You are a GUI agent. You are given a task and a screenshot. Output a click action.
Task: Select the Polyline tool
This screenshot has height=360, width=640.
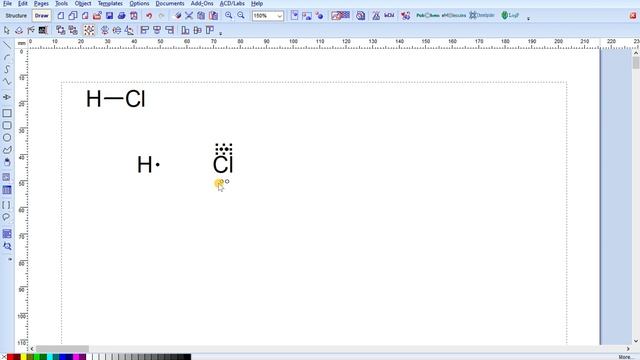coord(7,82)
